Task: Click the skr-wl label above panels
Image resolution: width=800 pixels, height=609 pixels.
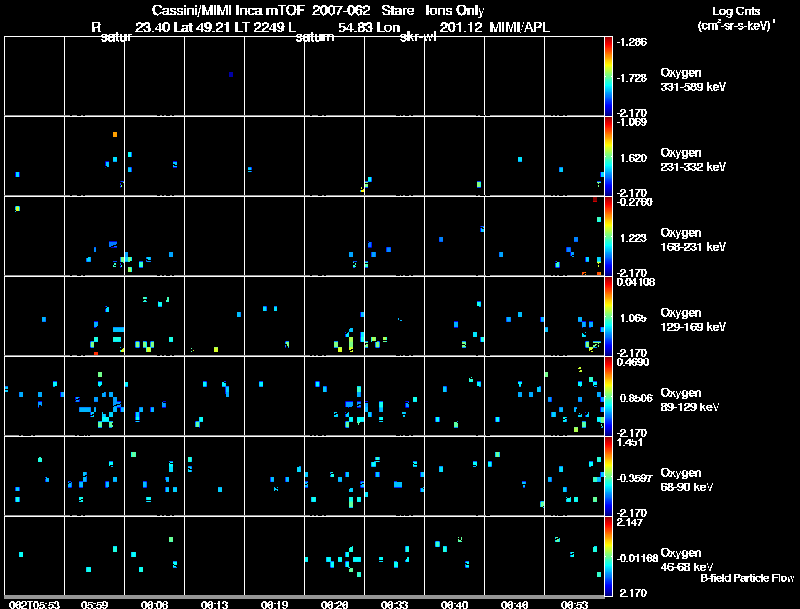Action: point(418,37)
